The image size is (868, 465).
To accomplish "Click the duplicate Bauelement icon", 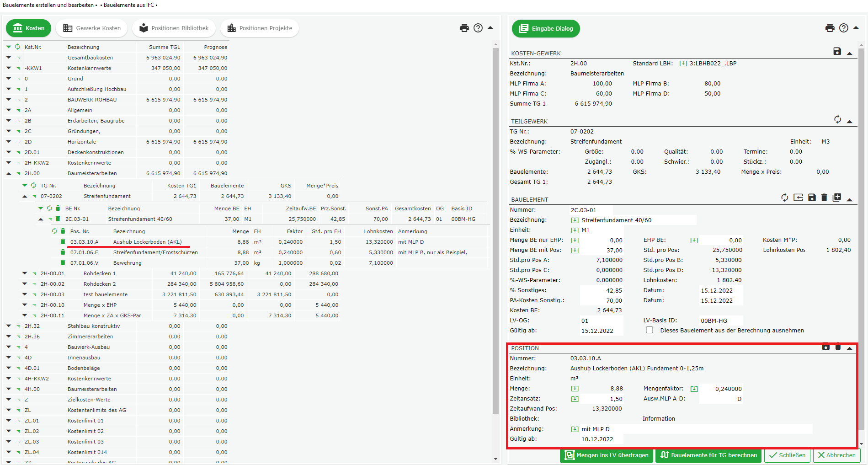I will (x=836, y=198).
